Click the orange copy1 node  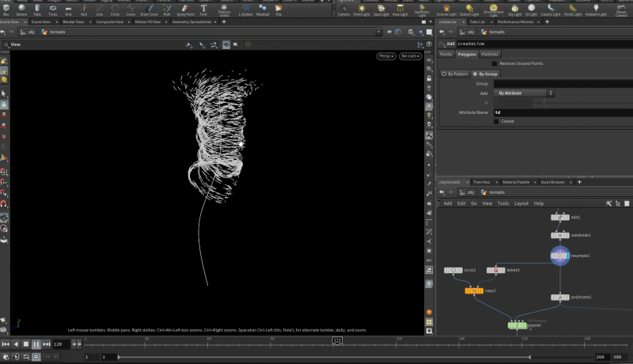pyautogui.click(x=473, y=290)
